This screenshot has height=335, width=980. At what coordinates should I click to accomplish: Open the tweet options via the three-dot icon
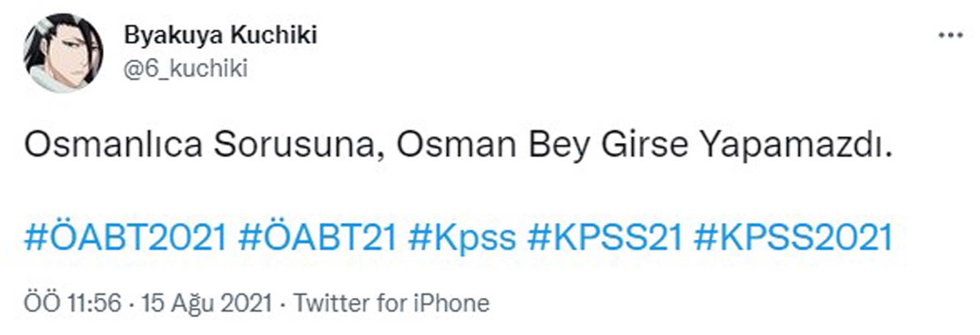point(951,35)
